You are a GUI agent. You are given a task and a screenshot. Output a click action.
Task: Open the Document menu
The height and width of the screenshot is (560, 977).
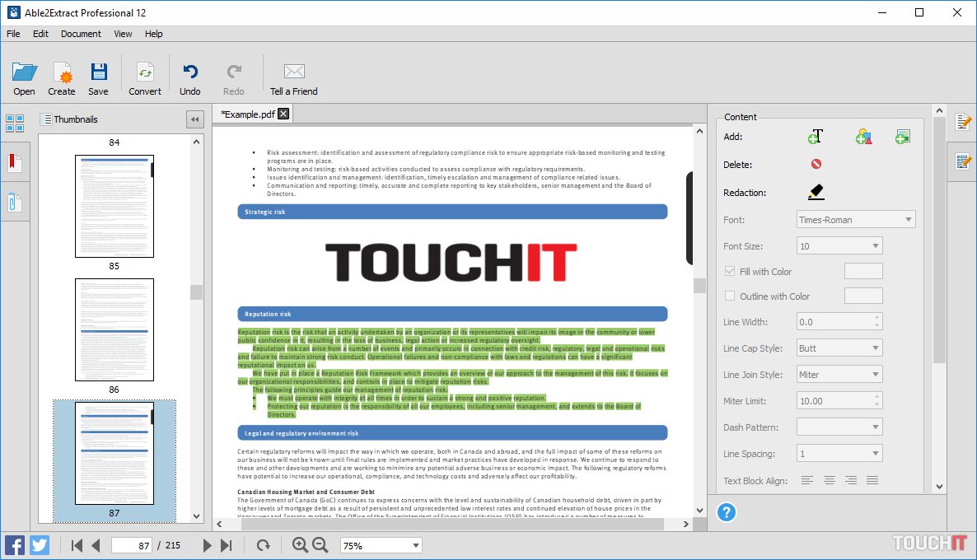[x=81, y=34]
